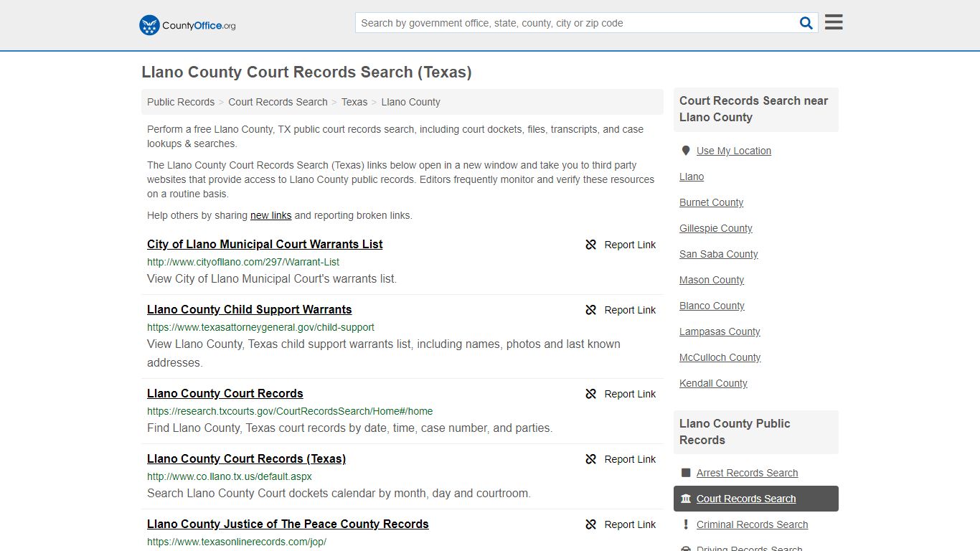The height and width of the screenshot is (551, 980).
Task: Click broken-link icon for City of Llano Warrants
Action: click(591, 245)
